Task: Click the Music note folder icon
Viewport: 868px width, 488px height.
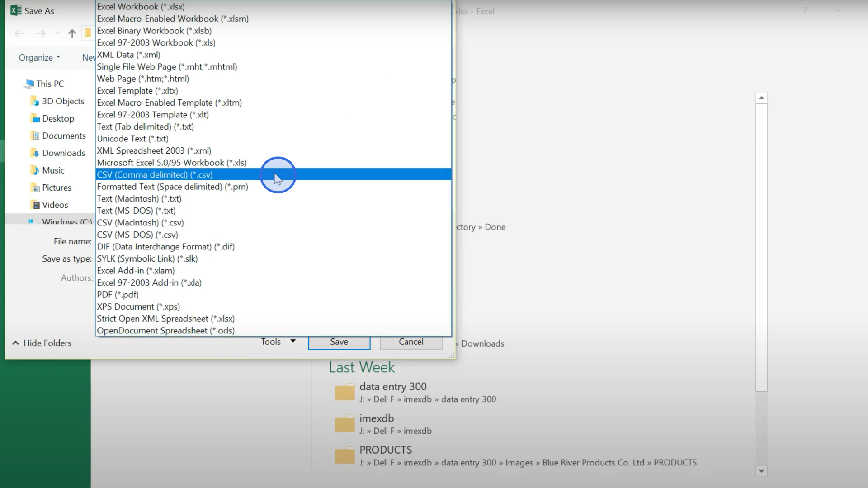Action: tap(35, 170)
